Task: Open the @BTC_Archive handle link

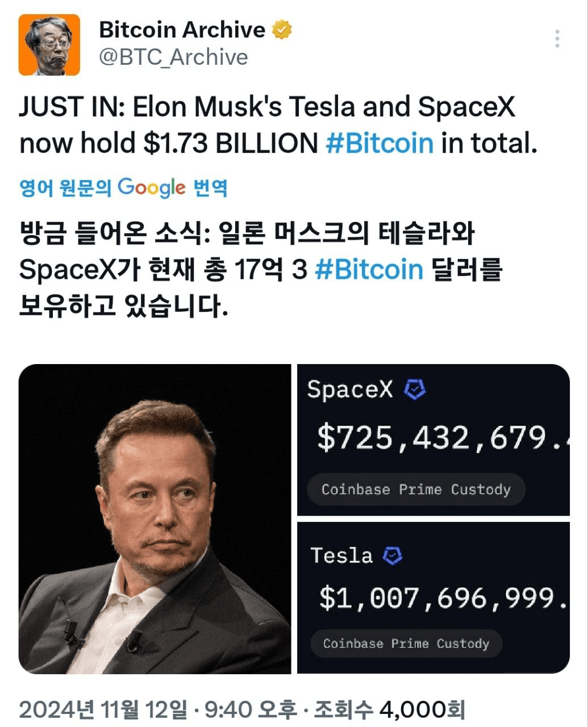Action: point(174,57)
